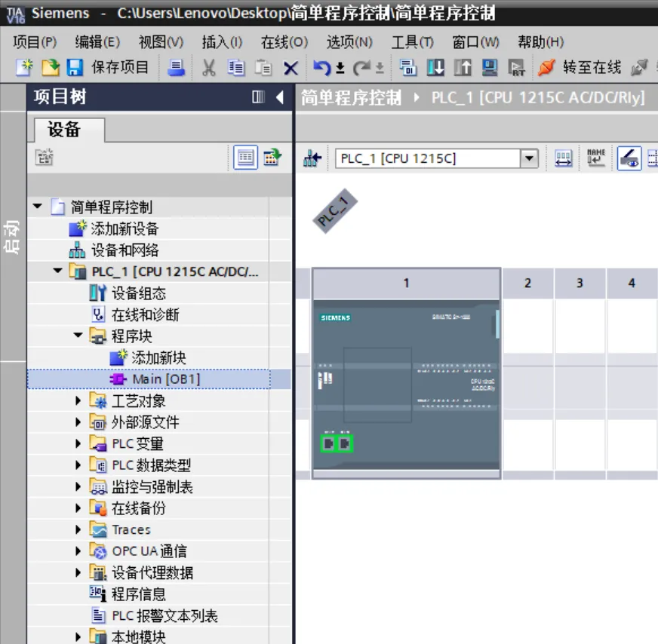Click the green Ethernet ports on the CPU
The width and height of the screenshot is (658, 644).
click(337, 443)
